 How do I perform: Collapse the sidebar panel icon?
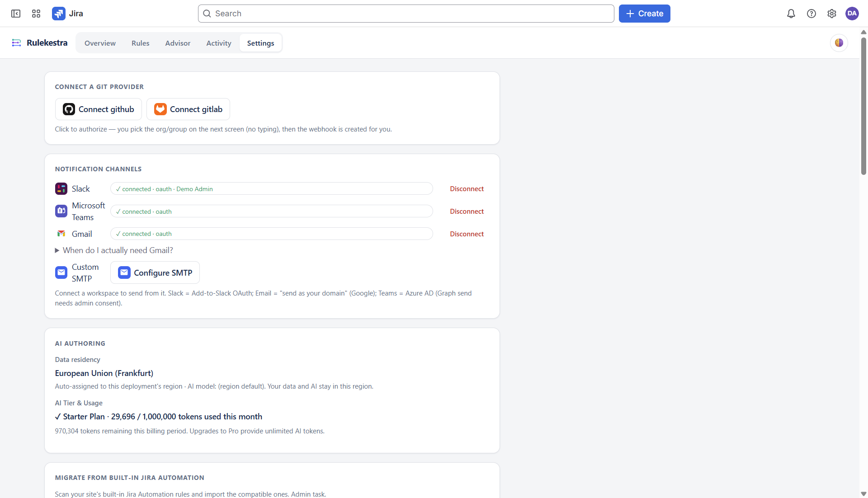(16, 14)
